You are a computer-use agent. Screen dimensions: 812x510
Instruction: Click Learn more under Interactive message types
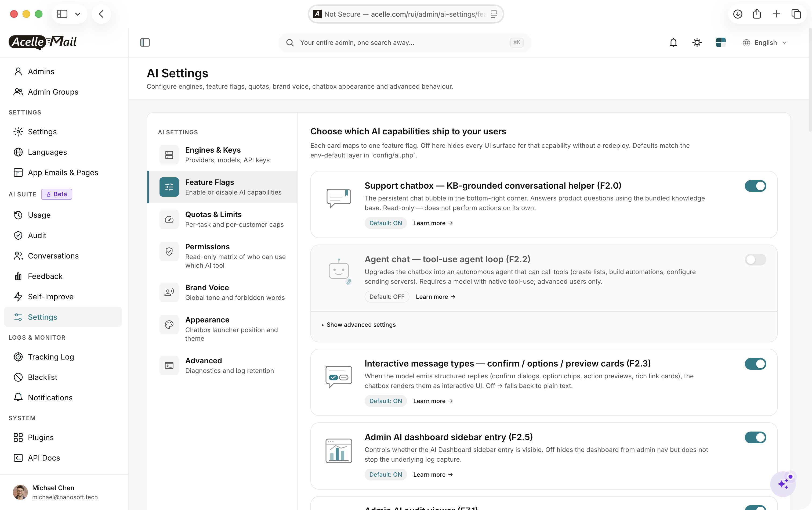pos(433,401)
